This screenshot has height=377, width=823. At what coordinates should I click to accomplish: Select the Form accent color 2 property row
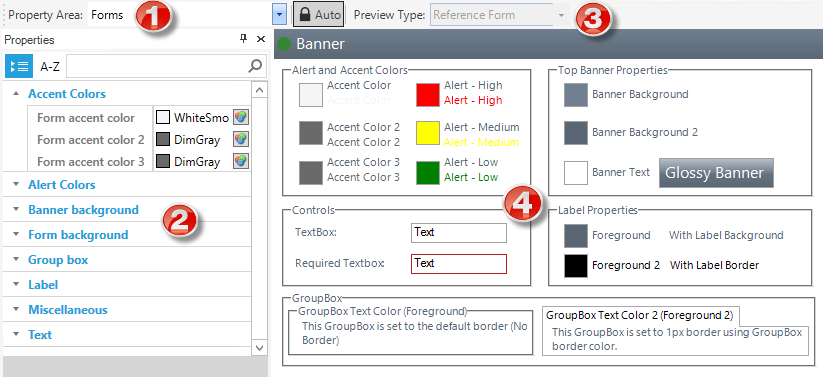[139, 140]
